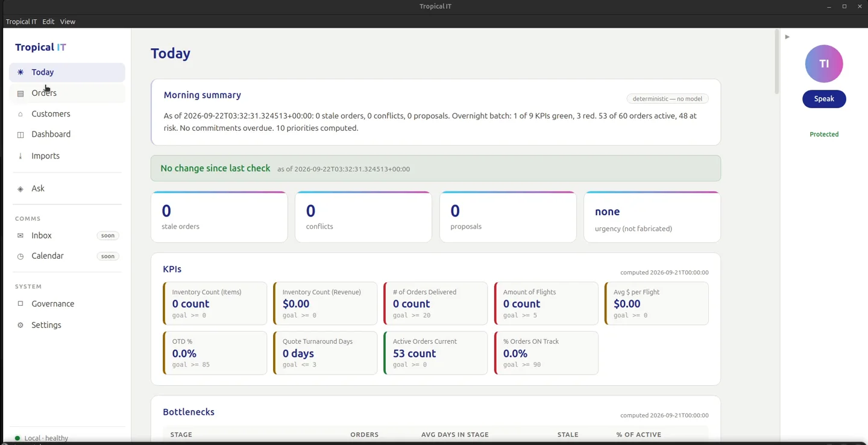The image size is (868, 445).
Task: Click the proposals count card
Action: pos(508,217)
